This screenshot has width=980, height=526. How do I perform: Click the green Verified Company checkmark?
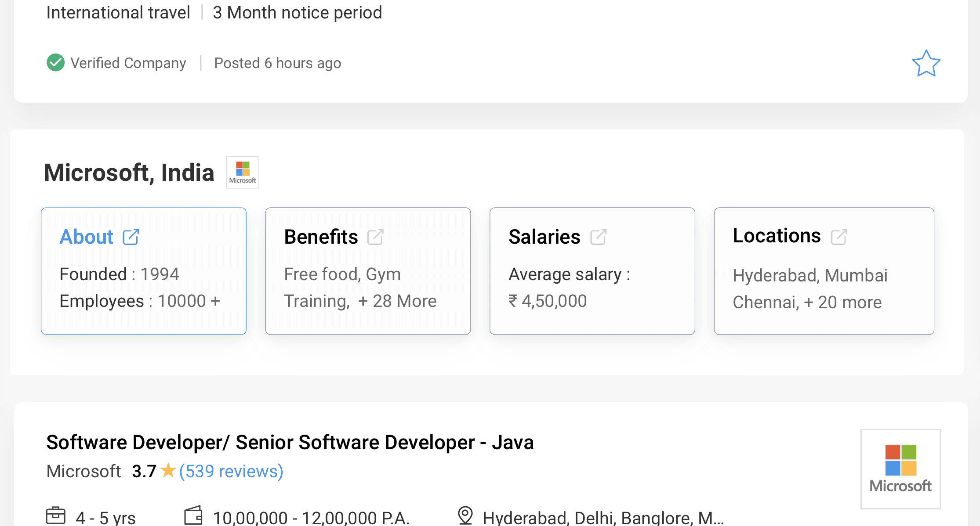[55, 63]
